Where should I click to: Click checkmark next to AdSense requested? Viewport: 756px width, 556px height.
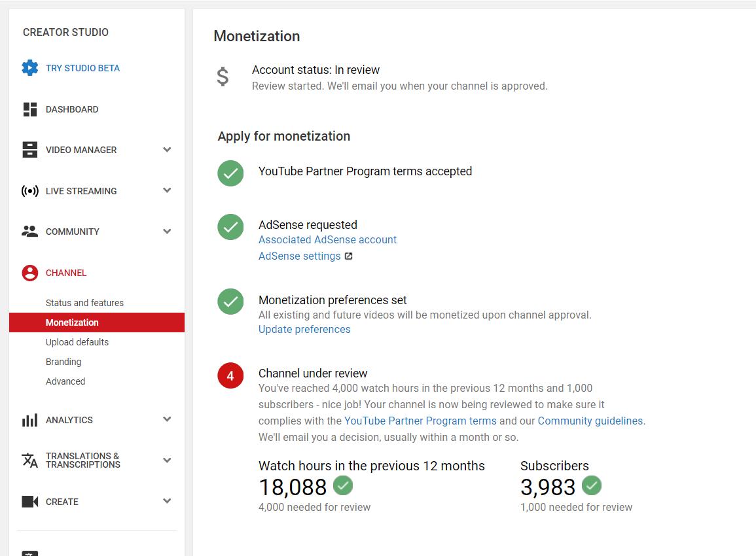(230, 227)
